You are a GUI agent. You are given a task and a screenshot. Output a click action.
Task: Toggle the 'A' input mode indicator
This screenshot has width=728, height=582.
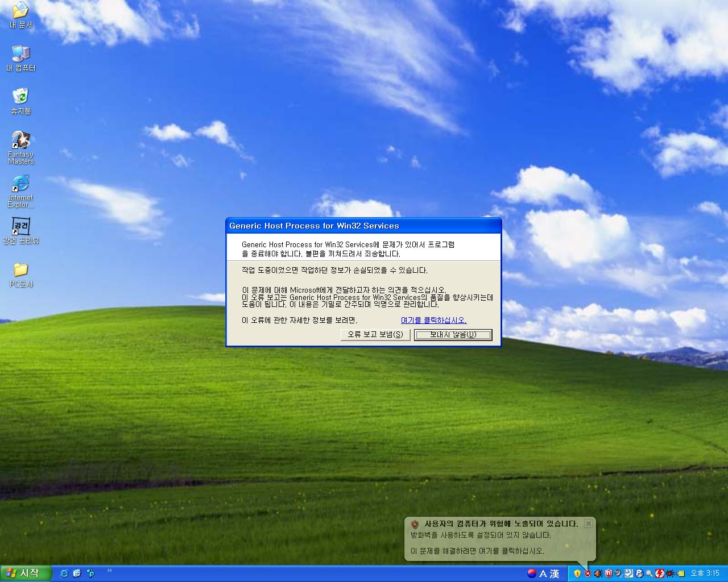543,573
